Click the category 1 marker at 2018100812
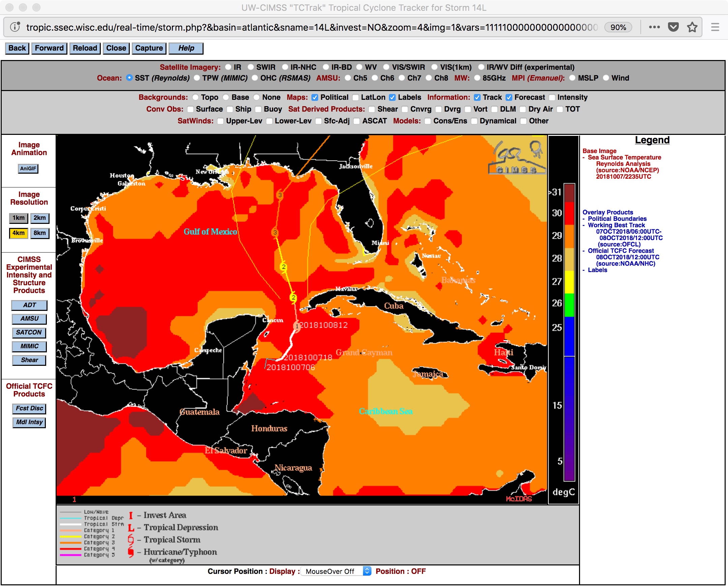The width and height of the screenshot is (728, 586). [x=297, y=326]
